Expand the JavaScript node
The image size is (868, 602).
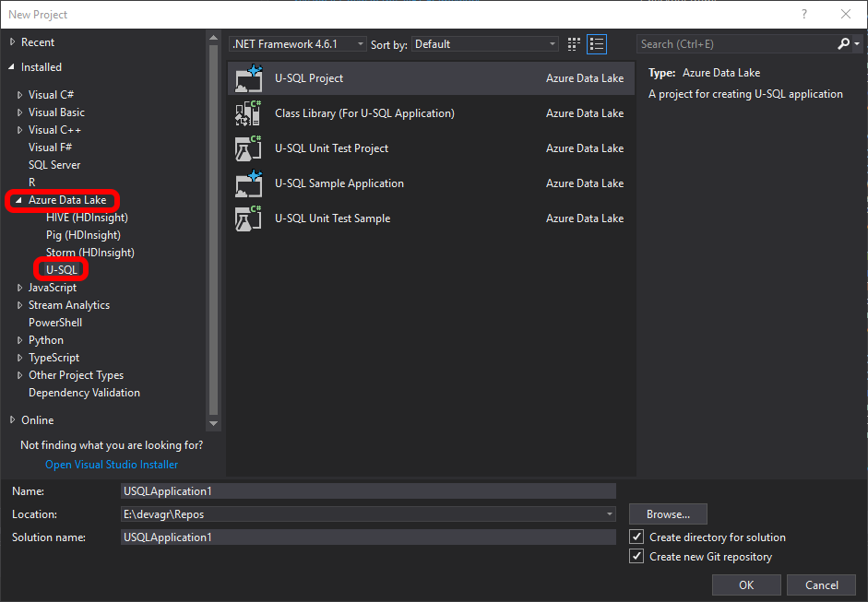click(x=20, y=288)
